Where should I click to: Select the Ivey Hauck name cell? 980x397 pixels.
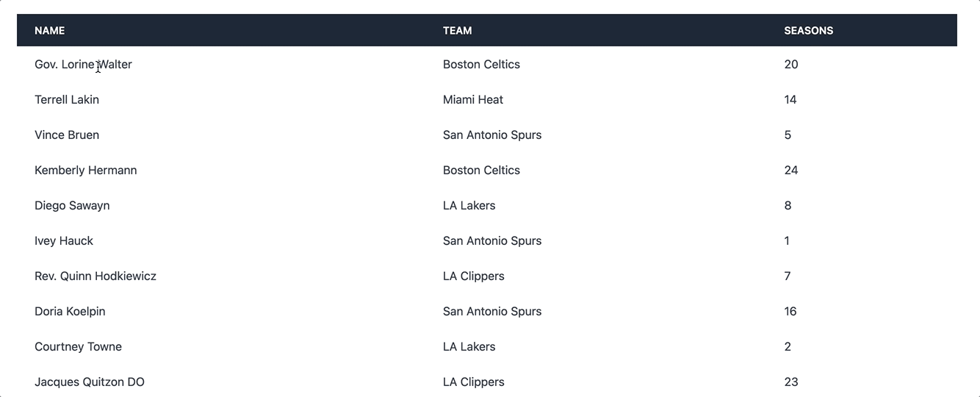point(64,241)
